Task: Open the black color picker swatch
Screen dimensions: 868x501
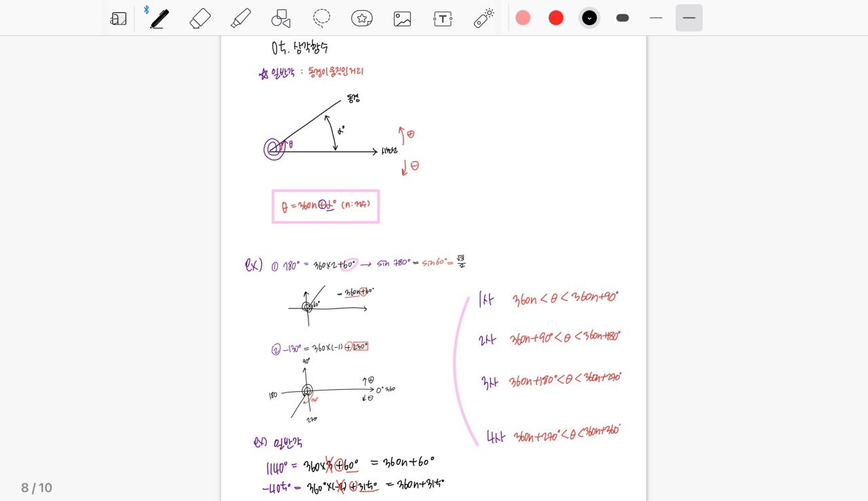Action: (x=590, y=18)
